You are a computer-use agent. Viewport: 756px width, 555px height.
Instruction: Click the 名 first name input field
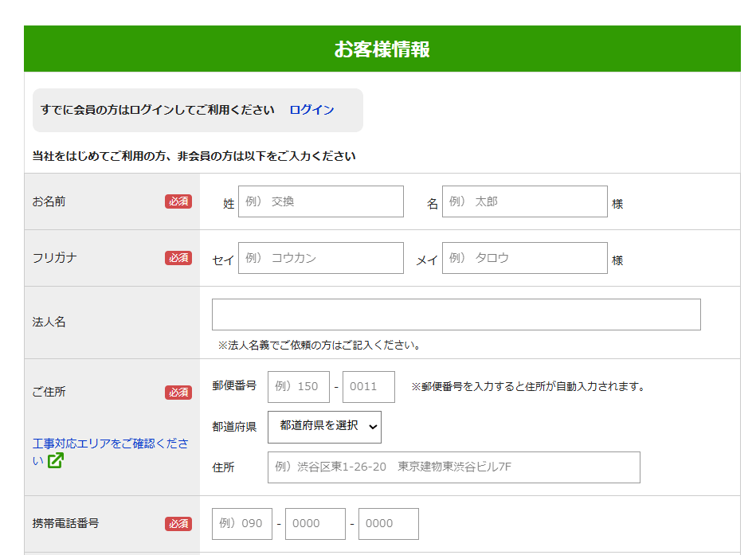(524, 201)
